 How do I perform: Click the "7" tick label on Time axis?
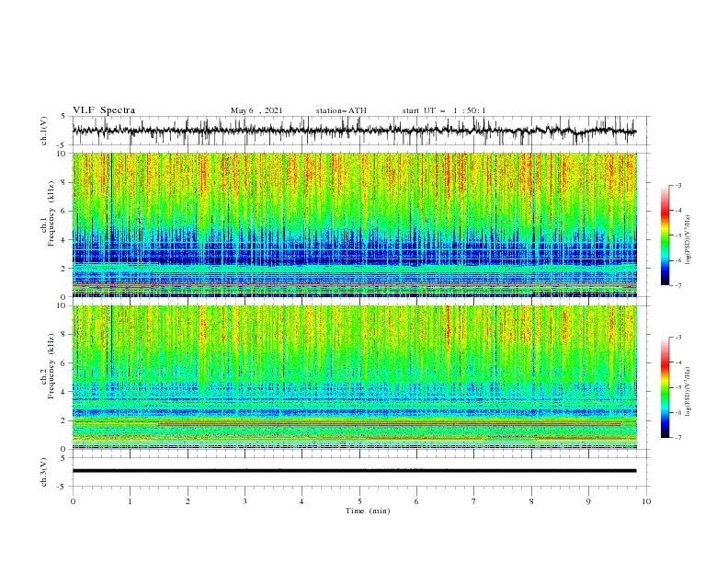pos(473,501)
